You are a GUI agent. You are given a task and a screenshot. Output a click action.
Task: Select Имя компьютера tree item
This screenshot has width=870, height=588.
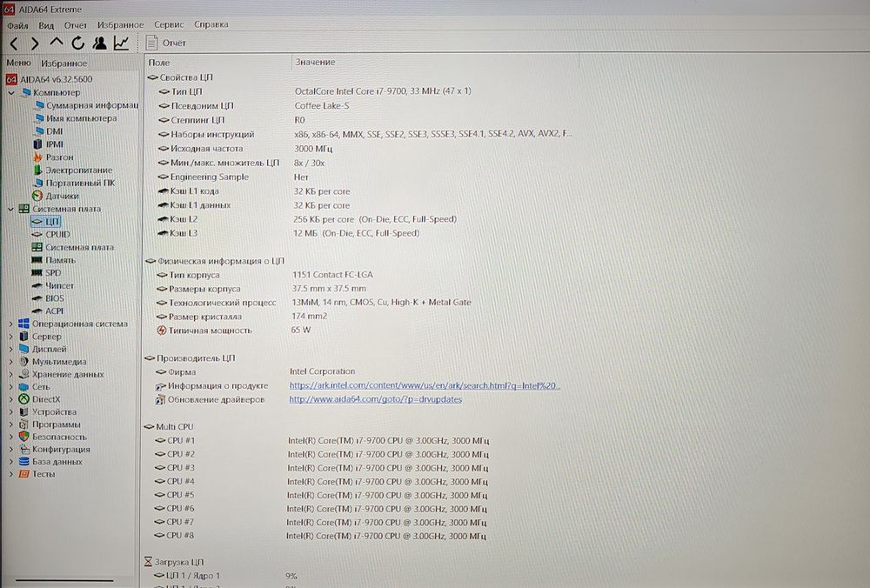pos(76,118)
